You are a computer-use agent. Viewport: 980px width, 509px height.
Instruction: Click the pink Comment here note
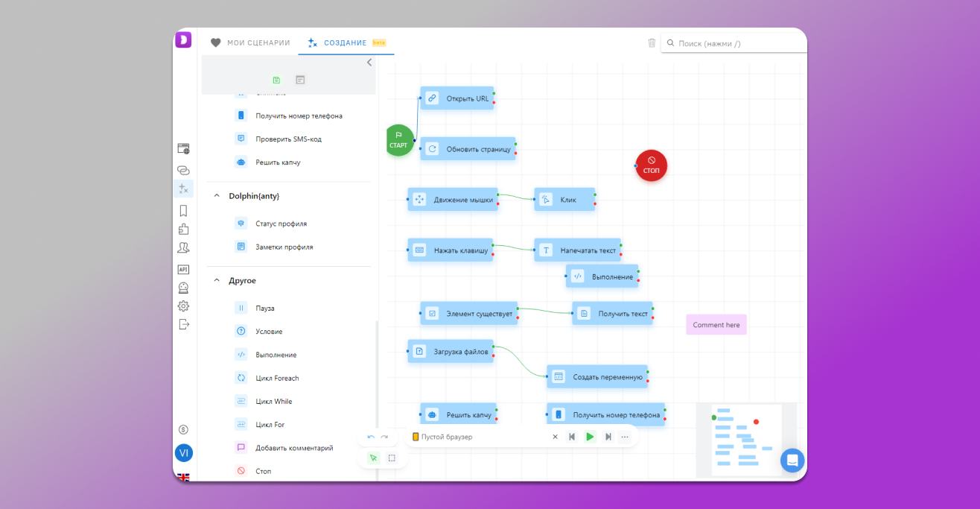pyautogui.click(x=716, y=325)
